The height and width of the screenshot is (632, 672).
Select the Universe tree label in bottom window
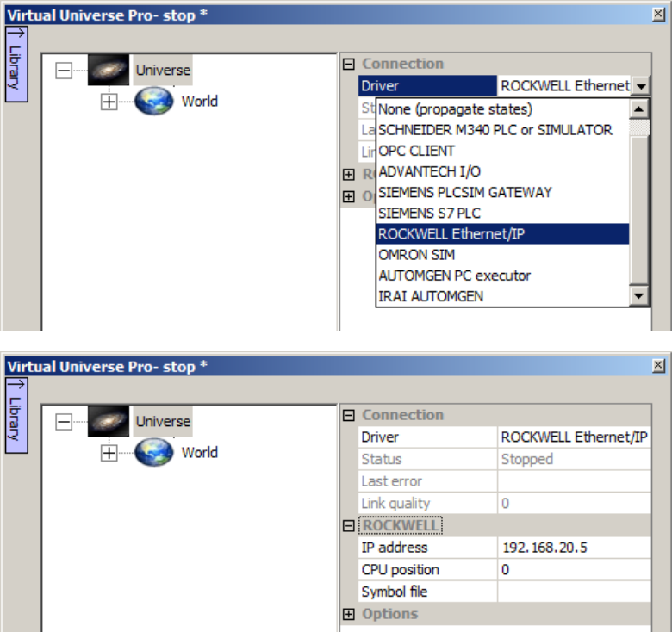(x=163, y=421)
